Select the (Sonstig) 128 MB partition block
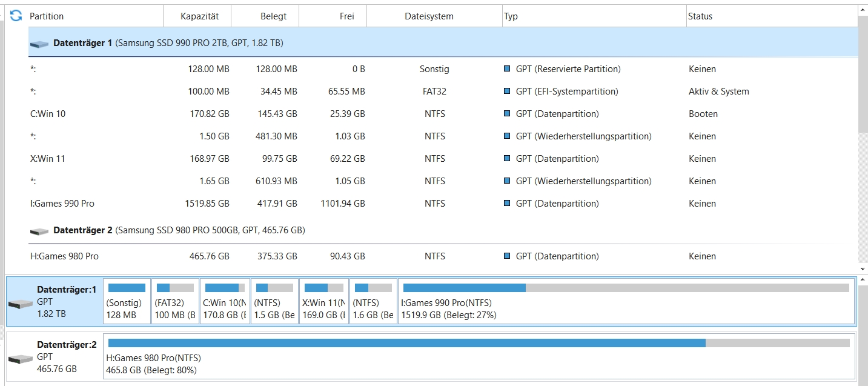Viewport: 868px width, 386px height. tap(127, 301)
